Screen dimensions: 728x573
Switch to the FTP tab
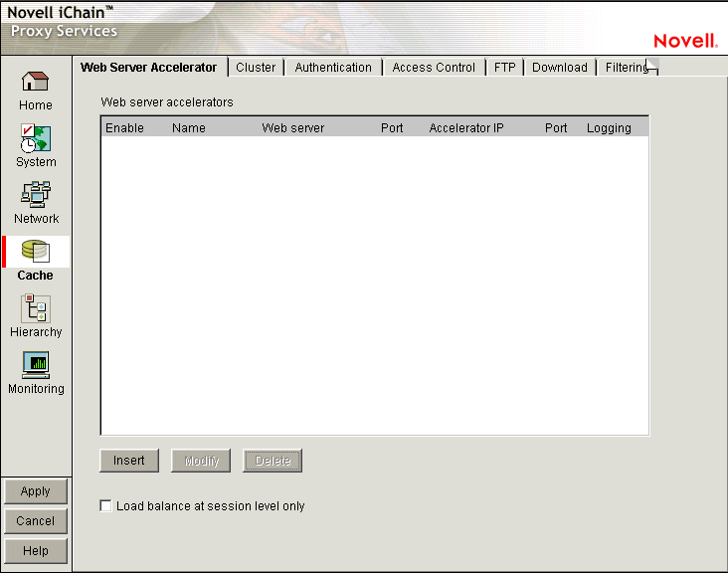click(504, 68)
